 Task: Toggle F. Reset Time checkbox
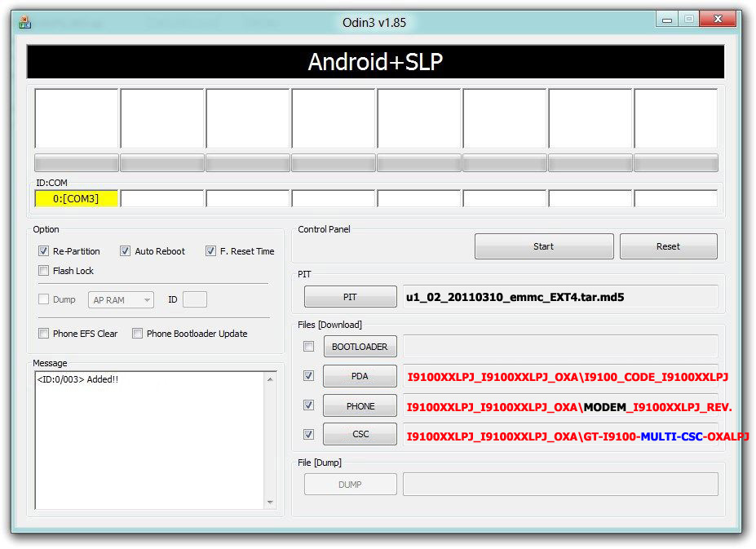point(210,251)
